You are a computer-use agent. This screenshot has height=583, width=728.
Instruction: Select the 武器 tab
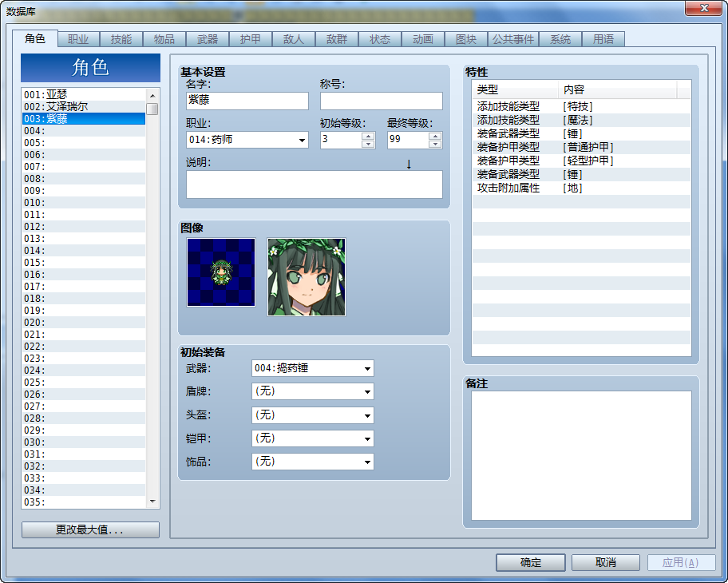208,39
